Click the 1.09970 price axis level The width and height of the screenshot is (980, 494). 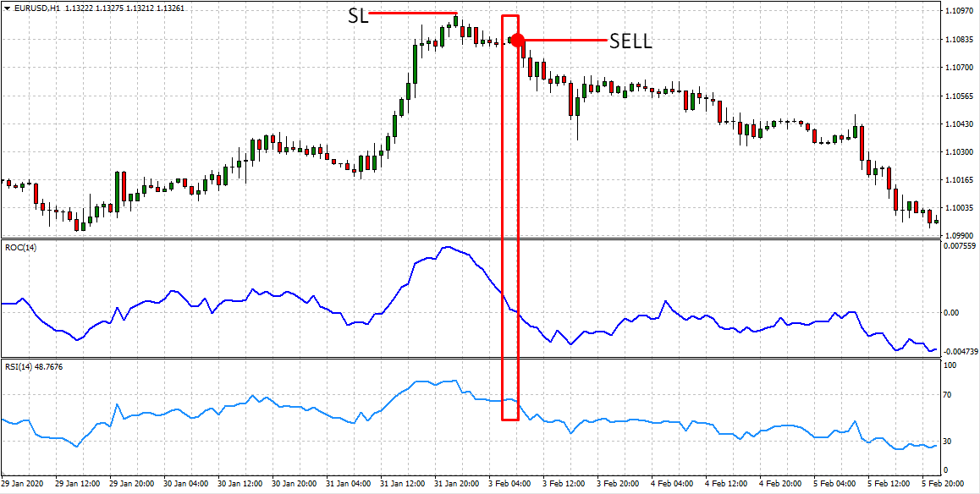pyautogui.click(x=960, y=235)
